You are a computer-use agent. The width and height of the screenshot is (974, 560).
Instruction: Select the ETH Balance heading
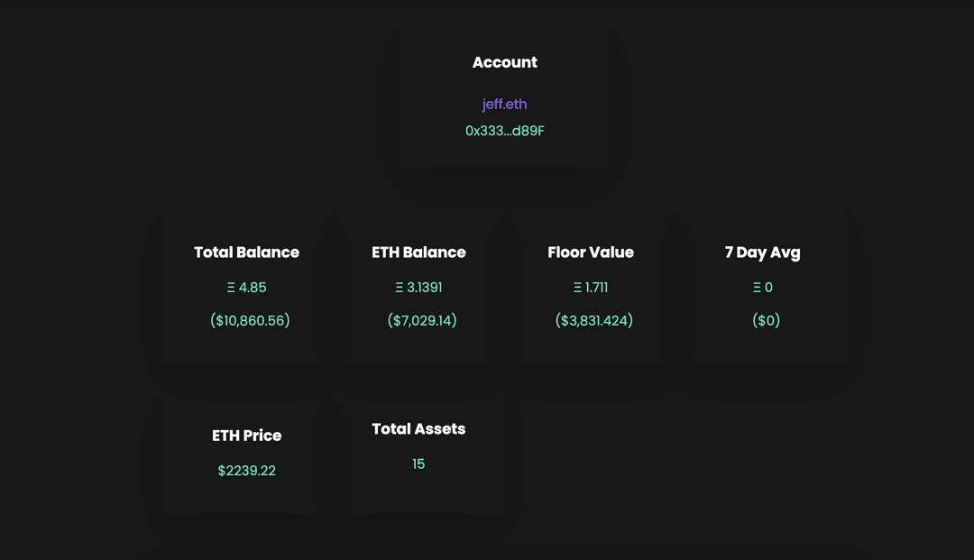pyautogui.click(x=418, y=252)
